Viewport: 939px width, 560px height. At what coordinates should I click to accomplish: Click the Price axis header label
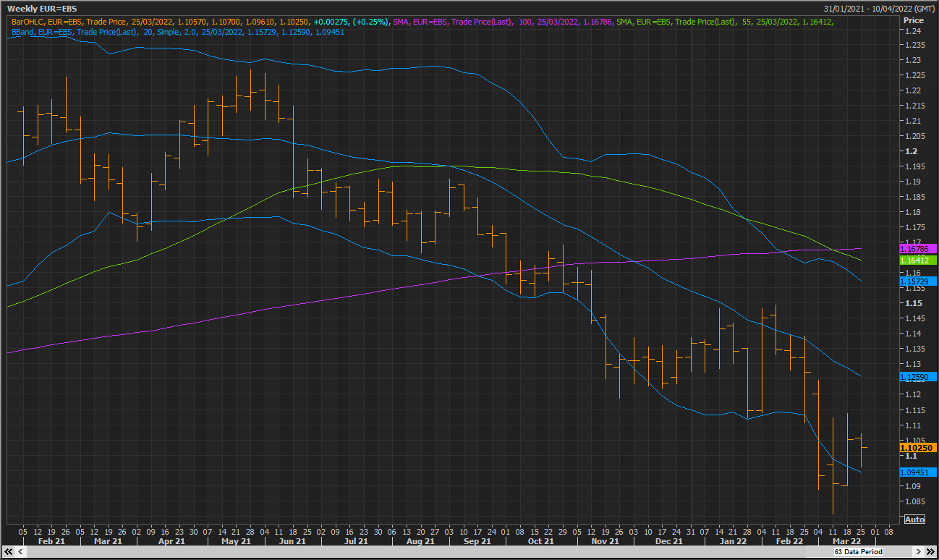click(x=914, y=20)
